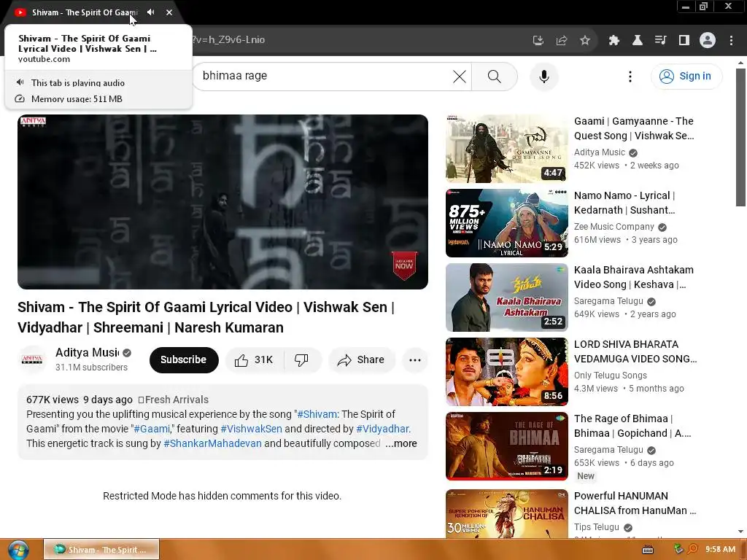
Task: Open 'Kaala Bhairava Ashtakam Video Song' title
Action: point(634,277)
